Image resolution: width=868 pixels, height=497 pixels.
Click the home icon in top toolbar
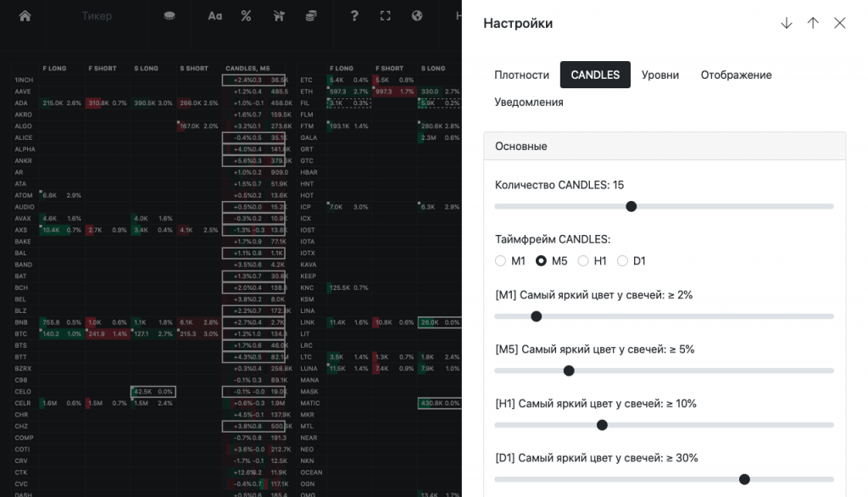coord(25,16)
